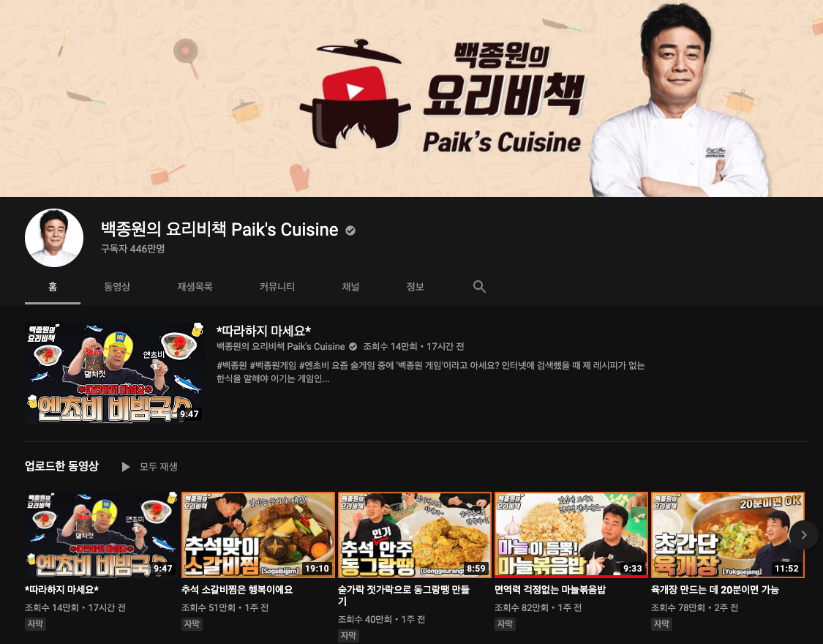823x644 pixels.
Task: Open *따라하지 마세요* title under first row thumbnail
Action: (x=62, y=589)
